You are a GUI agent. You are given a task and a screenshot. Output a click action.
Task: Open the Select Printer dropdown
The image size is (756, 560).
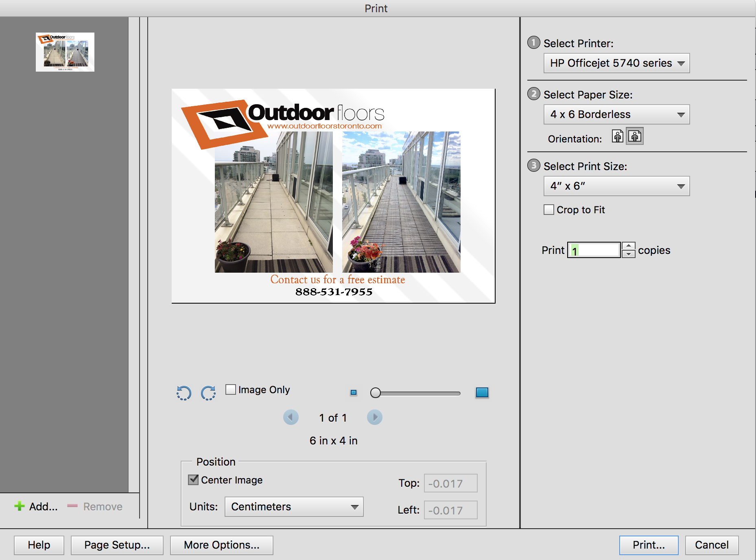coord(617,63)
